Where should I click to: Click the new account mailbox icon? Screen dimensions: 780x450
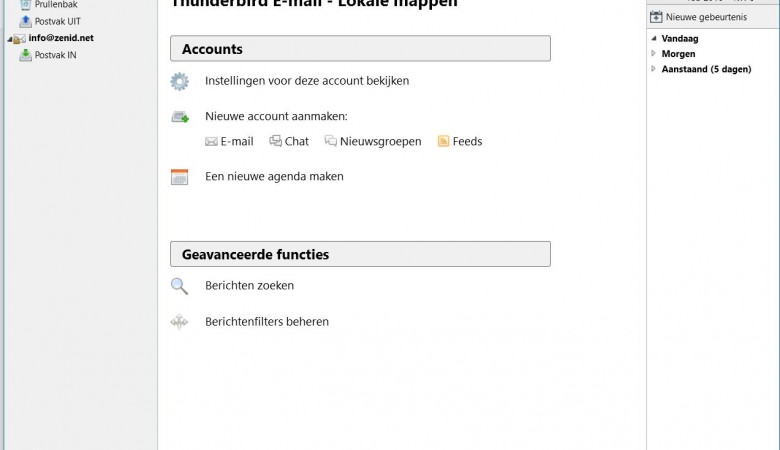[x=180, y=117]
